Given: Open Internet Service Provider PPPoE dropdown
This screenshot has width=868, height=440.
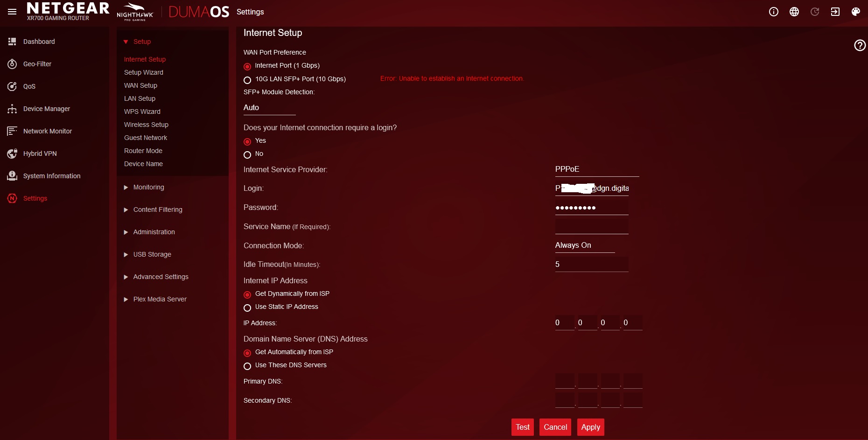Looking at the screenshot, I should pyautogui.click(x=597, y=169).
